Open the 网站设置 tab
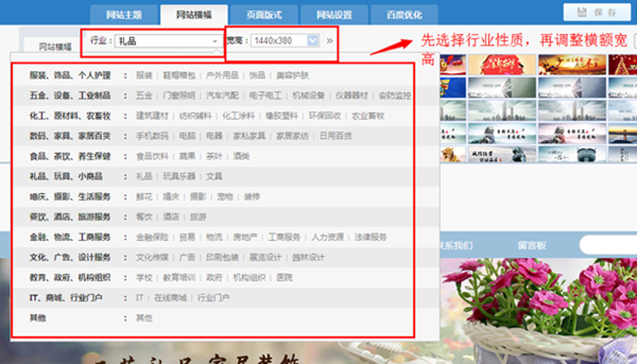The height and width of the screenshot is (364, 637). pos(334,15)
